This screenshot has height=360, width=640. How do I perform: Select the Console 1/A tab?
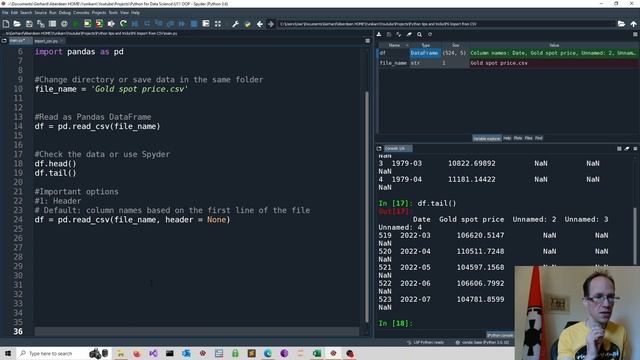pos(398,149)
